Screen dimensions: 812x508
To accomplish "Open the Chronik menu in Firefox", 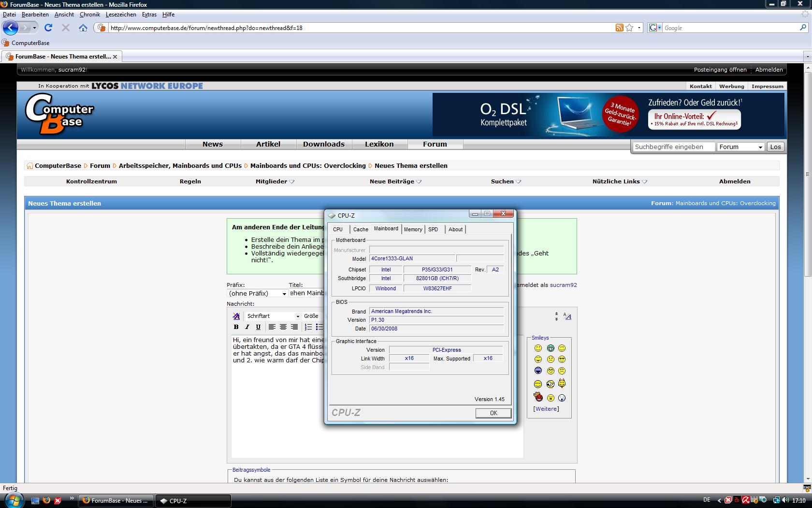I will tap(90, 15).
